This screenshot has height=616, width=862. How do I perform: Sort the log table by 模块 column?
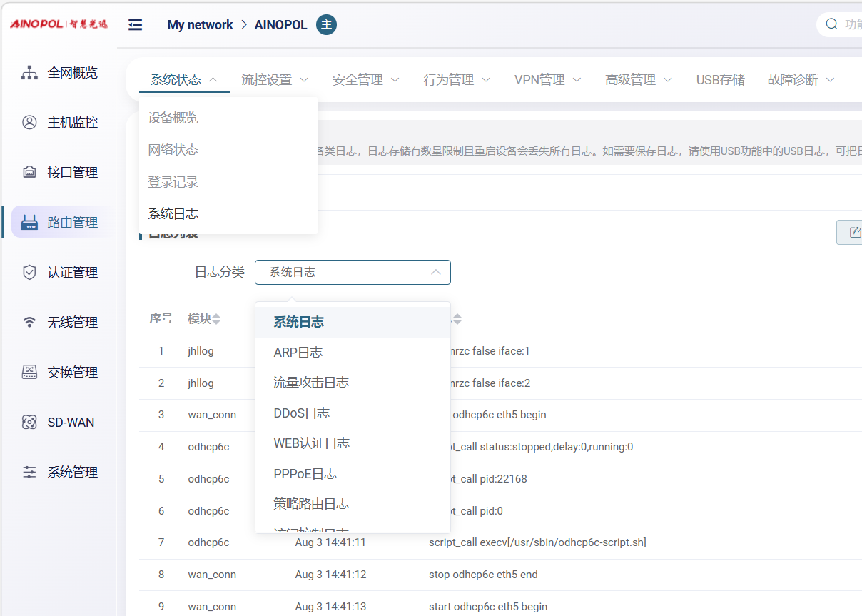[215, 319]
